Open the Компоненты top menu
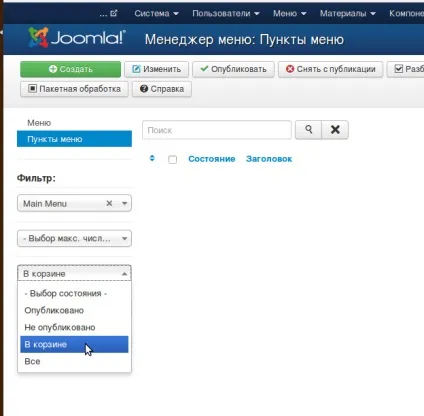This screenshot has width=424, height=416. pyautogui.click(x=406, y=13)
